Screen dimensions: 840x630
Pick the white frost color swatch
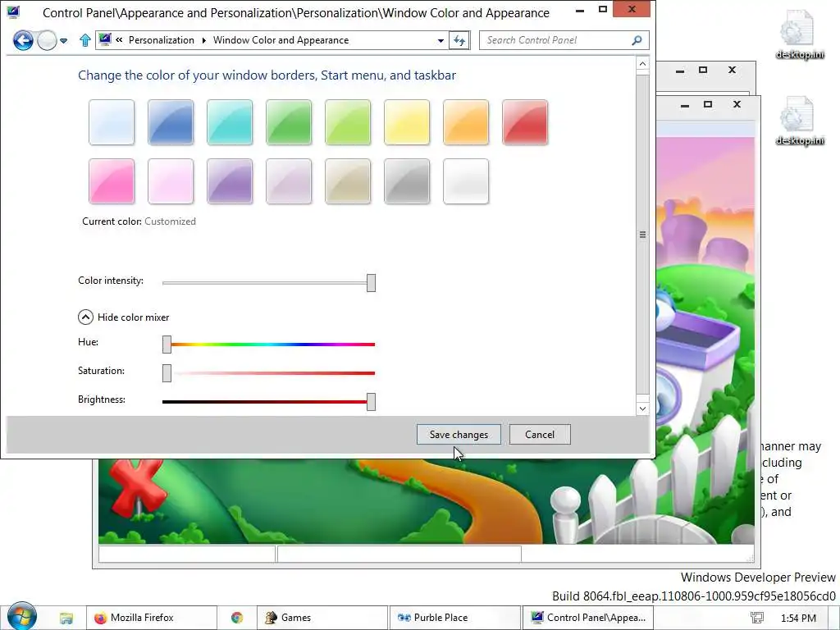coord(466,181)
